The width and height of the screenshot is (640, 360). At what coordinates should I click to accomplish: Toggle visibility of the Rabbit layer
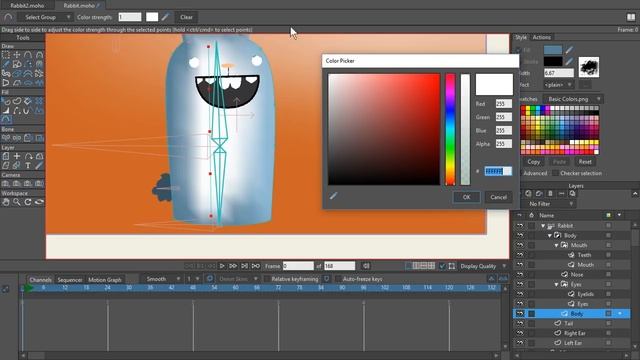pos(520,226)
